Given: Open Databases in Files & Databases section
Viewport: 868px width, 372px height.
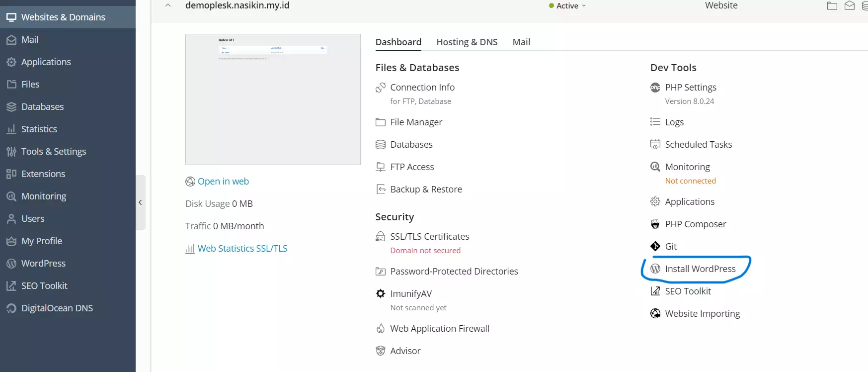Looking at the screenshot, I should coord(411,145).
